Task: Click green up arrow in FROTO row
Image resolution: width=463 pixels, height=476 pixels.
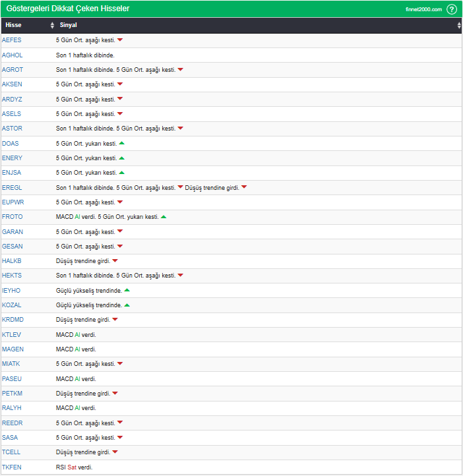Action: coord(164,217)
